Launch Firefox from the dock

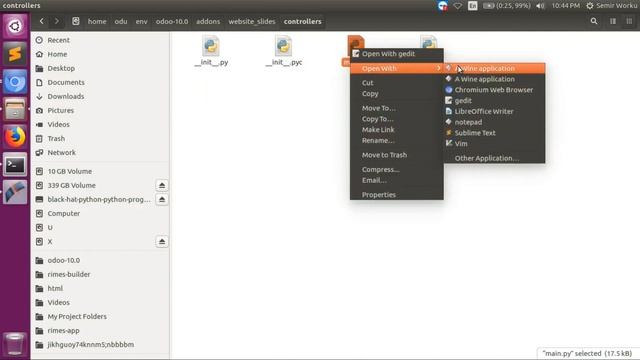click(x=15, y=137)
